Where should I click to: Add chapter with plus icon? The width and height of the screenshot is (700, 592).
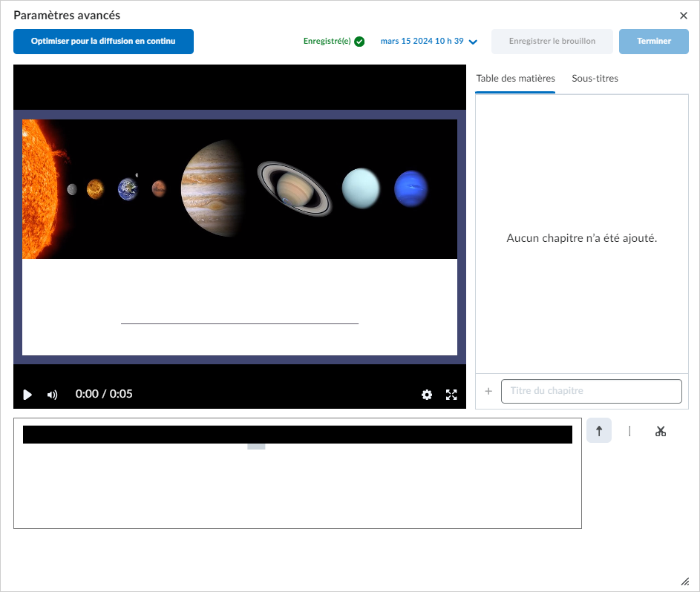coord(488,391)
